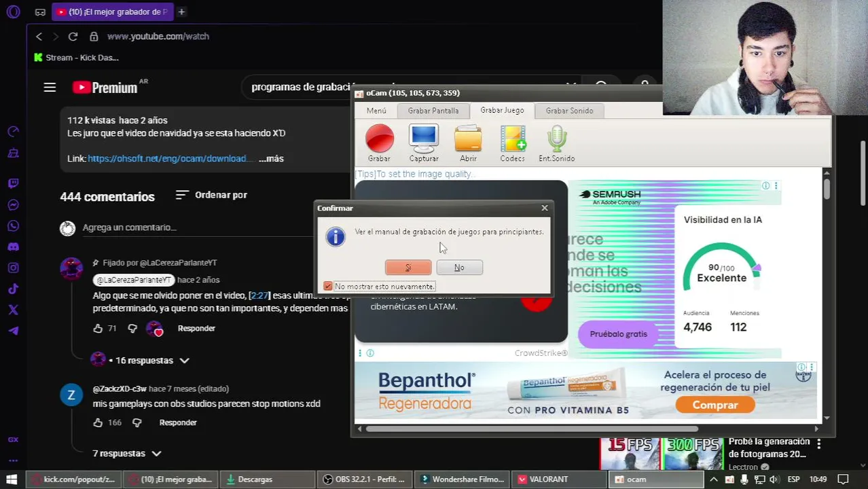Confirm the dialog with Sí button
The width and height of the screenshot is (868, 489).
tap(408, 268)
